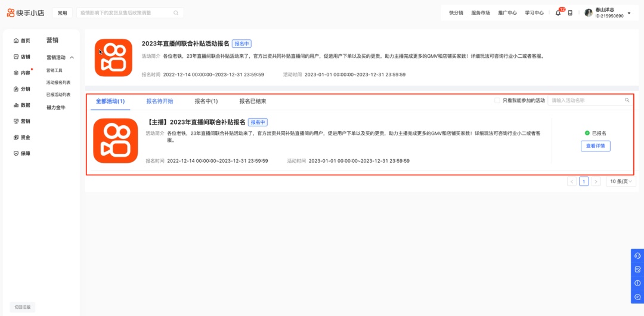Screen dimensions: 644x316
Task: Click the 请输入活动名称 search field
Action: pos(584,101)
